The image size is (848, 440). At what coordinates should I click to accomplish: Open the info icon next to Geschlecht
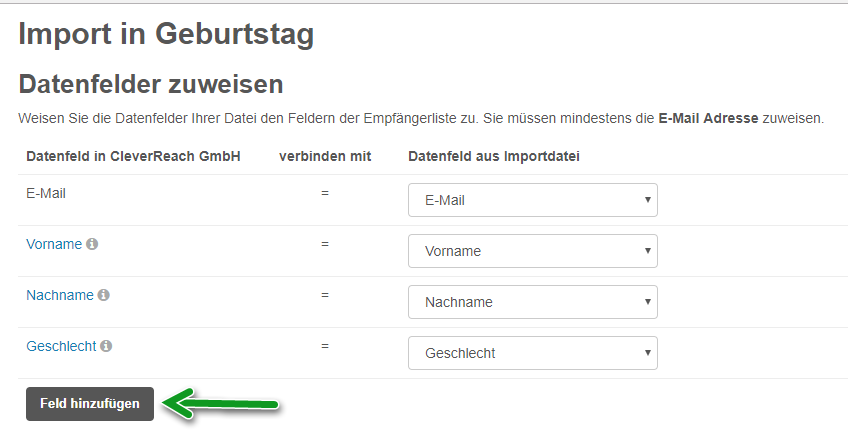click(107, 346)
